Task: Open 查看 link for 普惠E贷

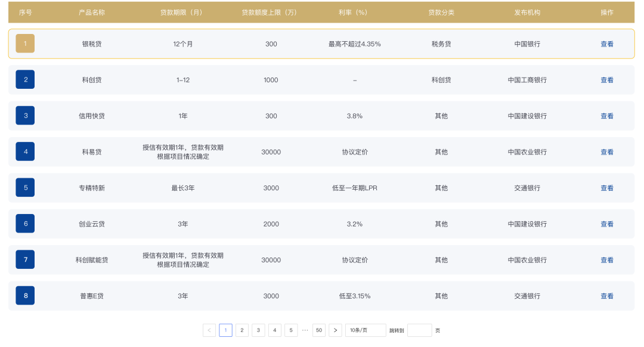Action: [606, 296]
